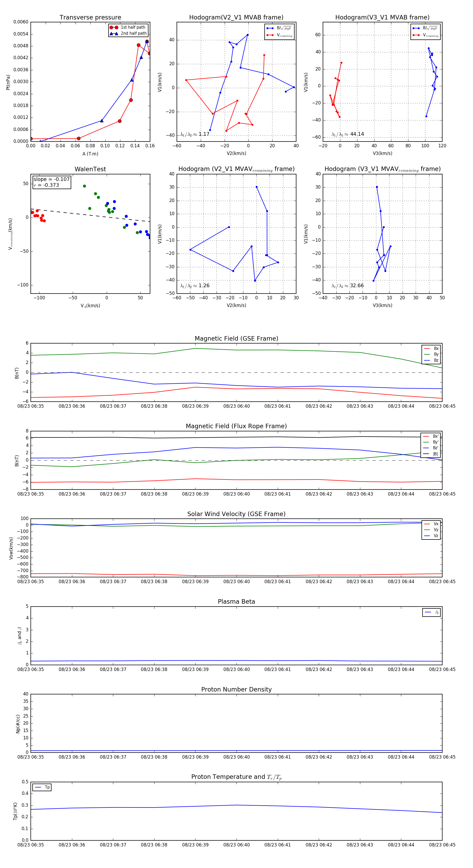Click the dashed regression line in WalenTest plot

pyautogui.click(x=90, y=215)
